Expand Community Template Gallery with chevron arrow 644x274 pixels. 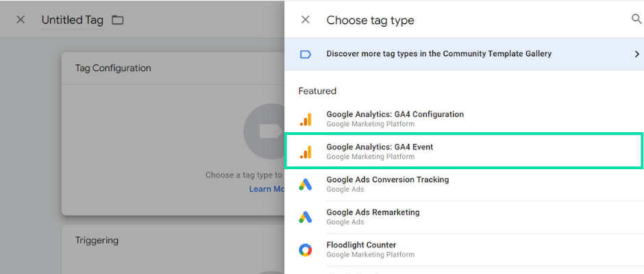point(636,54)
